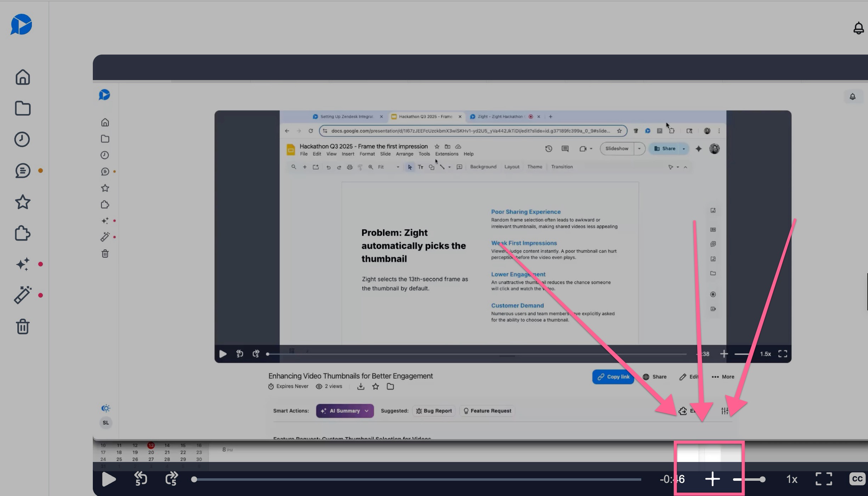Viewport: 868px width, 496px height.
Task: Click the Slides comment history icon
Action: (x=565, y=149)
